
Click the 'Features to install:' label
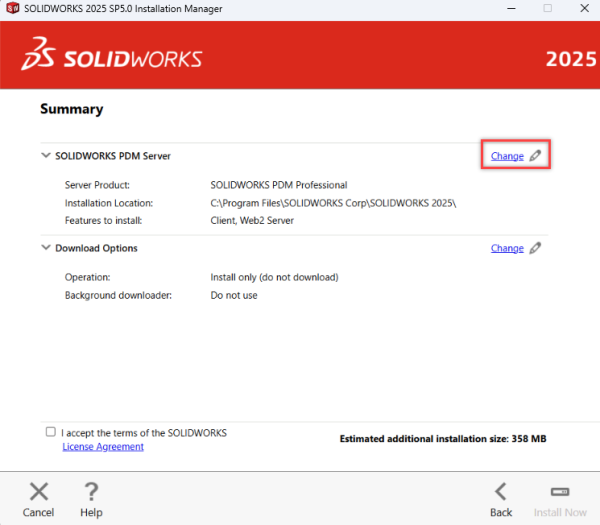tap(103, 220)
